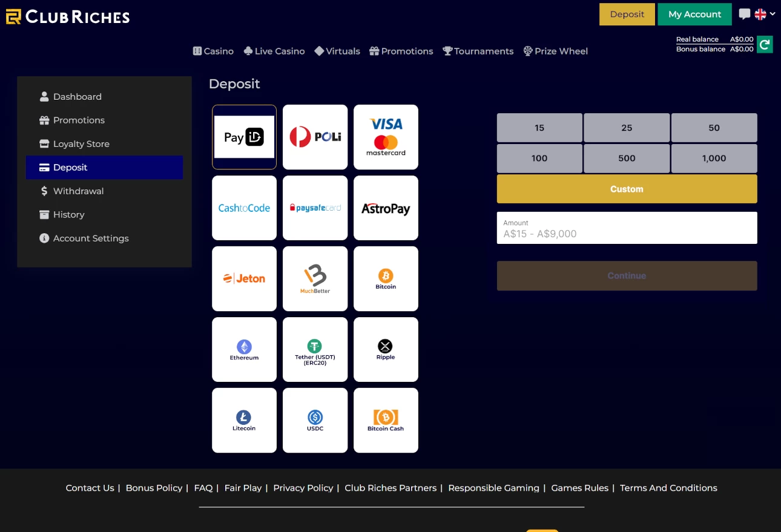Viewport: 781px width, 532px height.
Task: Select Visa Mastercard payment tile
Action: point(386,137)
